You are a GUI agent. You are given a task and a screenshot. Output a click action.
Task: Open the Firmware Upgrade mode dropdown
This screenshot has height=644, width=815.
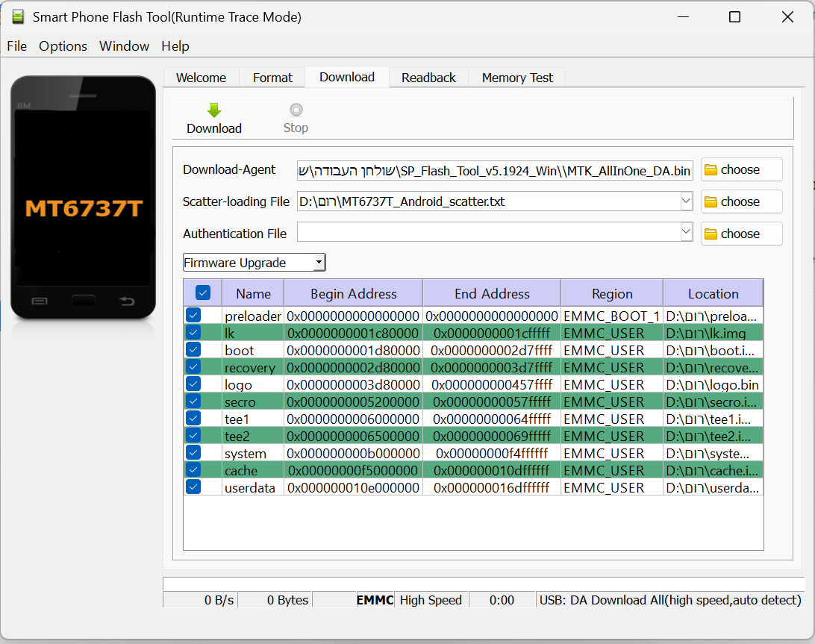255,263
